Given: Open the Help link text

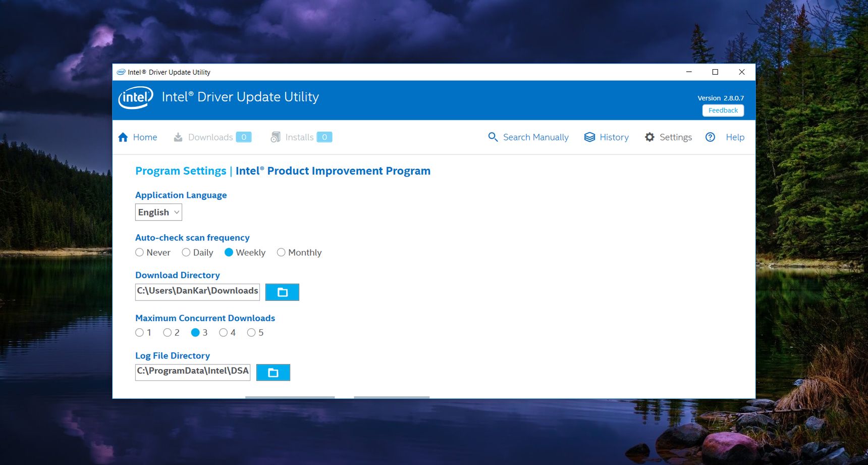Looking at the screenshot, I should [735, 137].
